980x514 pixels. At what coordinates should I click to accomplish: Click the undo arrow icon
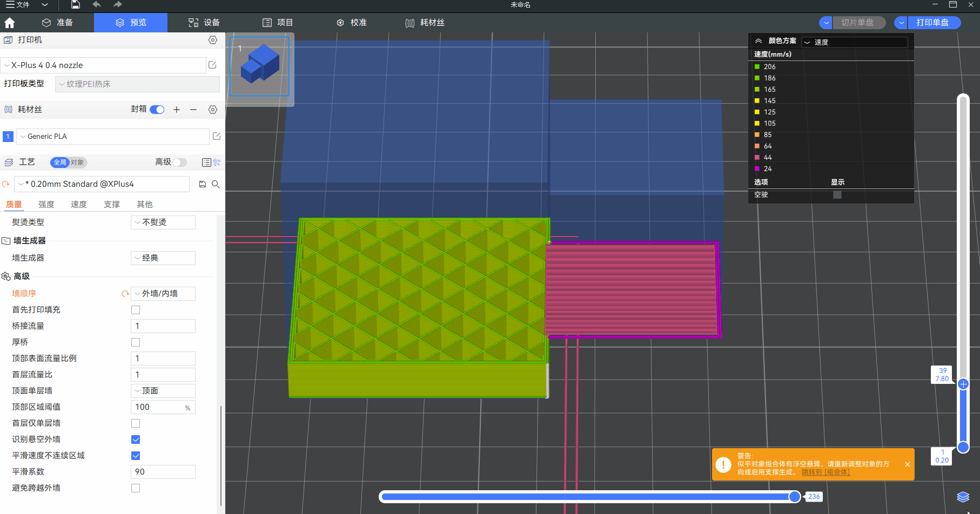click(97, 5)
